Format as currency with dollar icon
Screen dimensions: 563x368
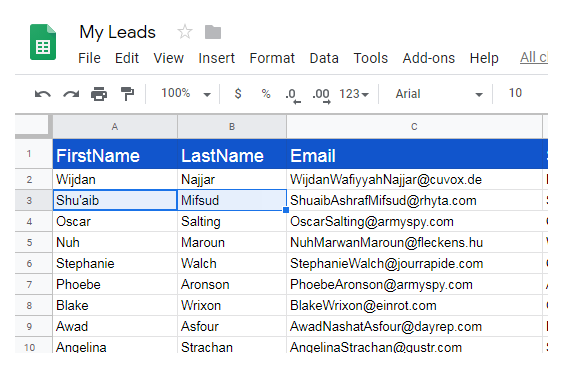(238, 94)
